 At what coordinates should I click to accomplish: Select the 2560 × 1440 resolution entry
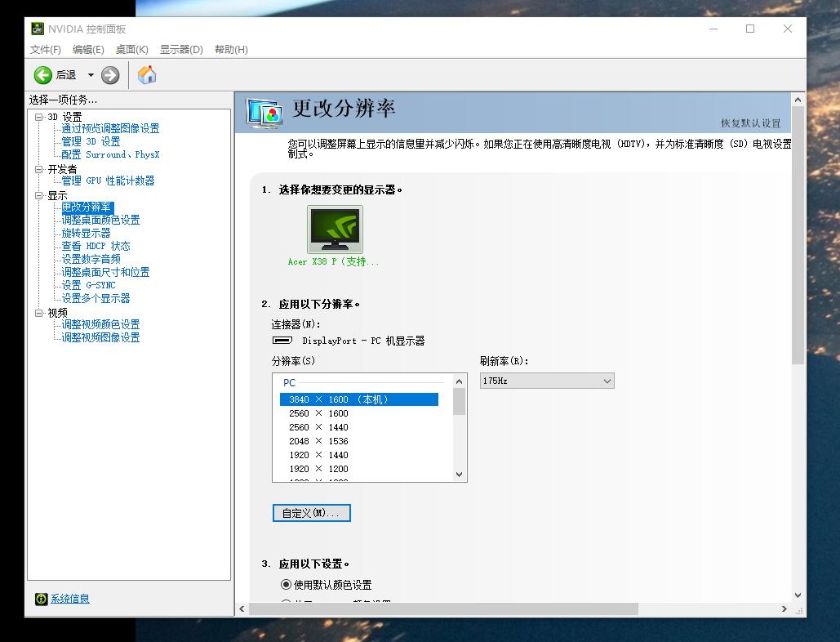click(318, 426)
